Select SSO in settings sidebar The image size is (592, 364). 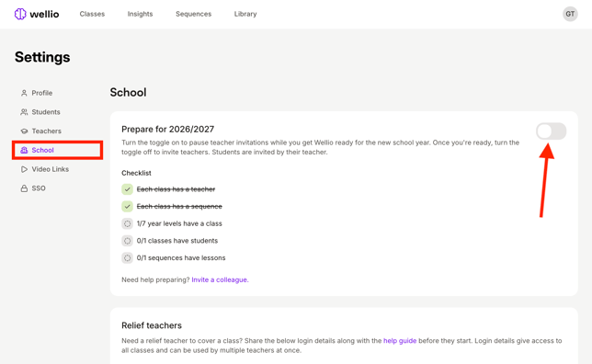[x=39, y=188]
